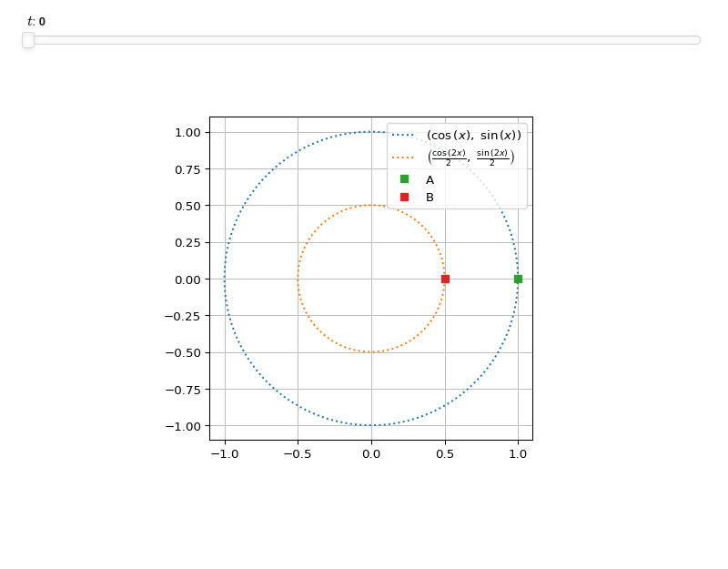728x569 pixels.
Task: Click the t slider handle
Action: click(28, 40)
